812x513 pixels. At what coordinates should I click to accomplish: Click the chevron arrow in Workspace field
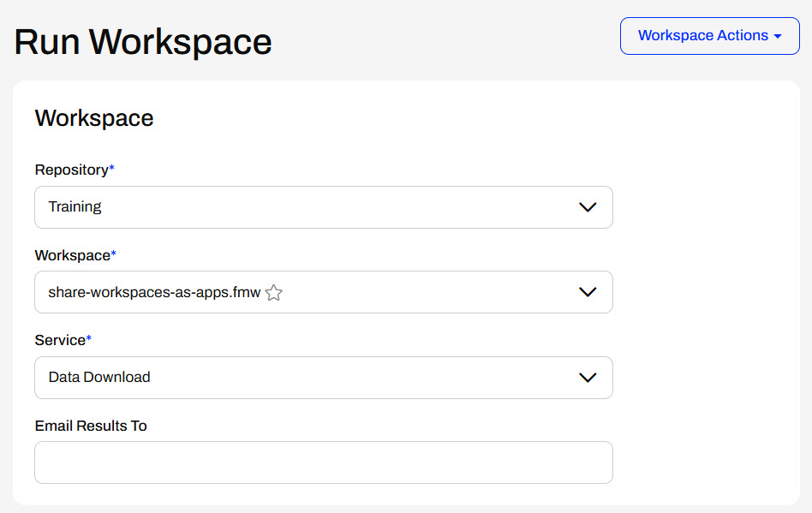pyautogui.click(x=588, y=292)
